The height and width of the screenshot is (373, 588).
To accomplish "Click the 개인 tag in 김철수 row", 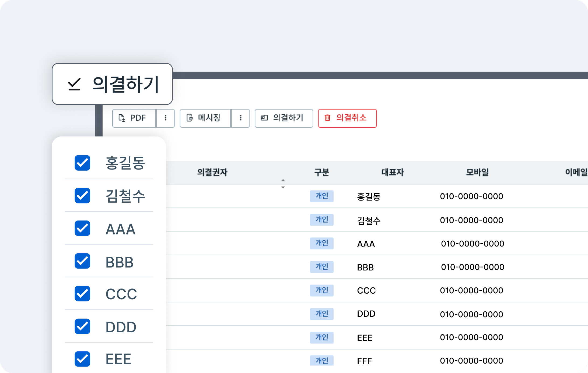I will (x=322, y=220).
